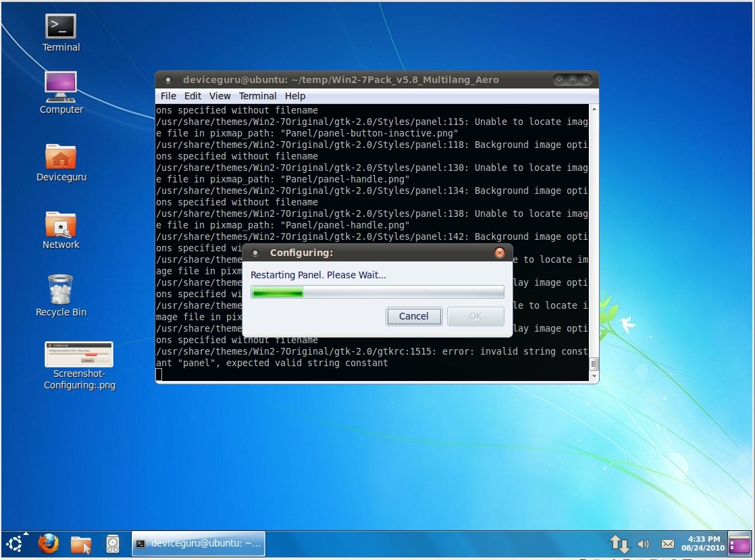Open the Ubuntu start menu button
Screen dimensions: 755x560
tap(15, 544)
